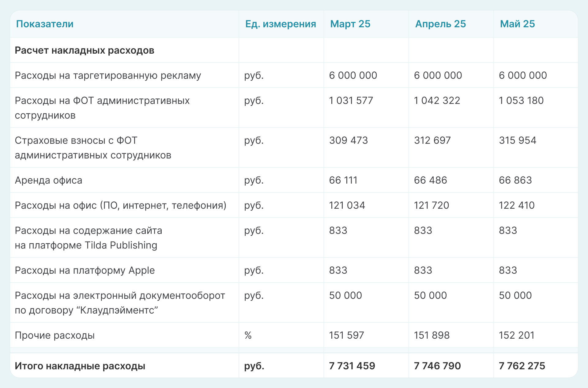Select the "Март 25" column header
Screen dimensions: 588x388
350,24
